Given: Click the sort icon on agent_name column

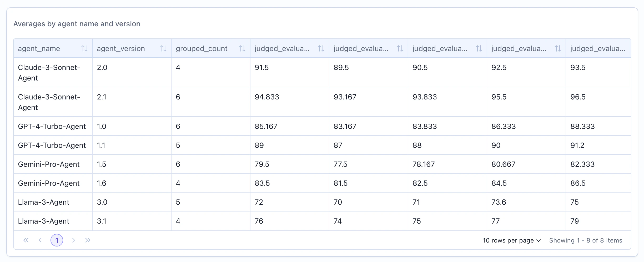Looking at the screenshot, I should (x=85, y=48).
